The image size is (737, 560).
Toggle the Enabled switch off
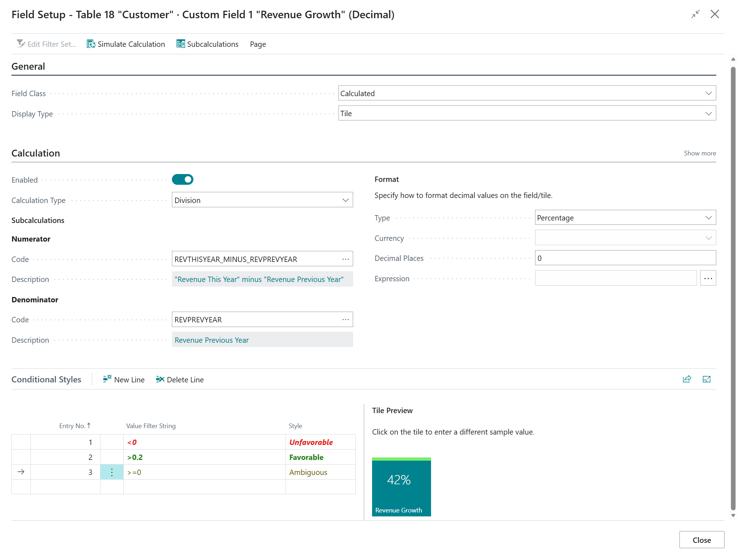183,179
